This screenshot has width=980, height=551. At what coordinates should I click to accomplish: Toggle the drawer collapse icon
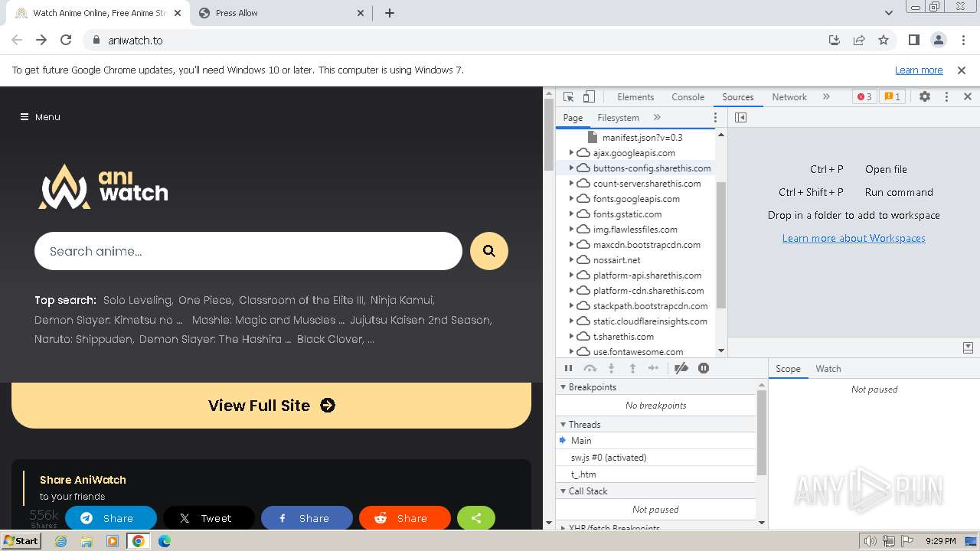968,347
